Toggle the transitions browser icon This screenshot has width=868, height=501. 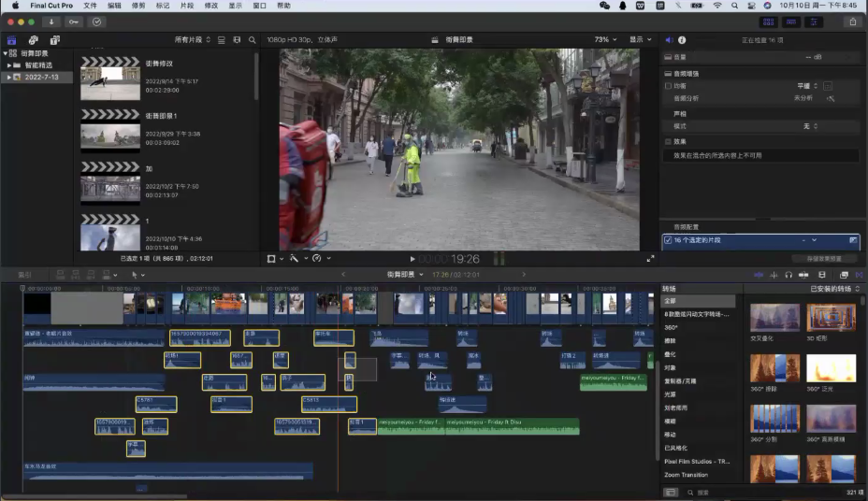point(860,275)
